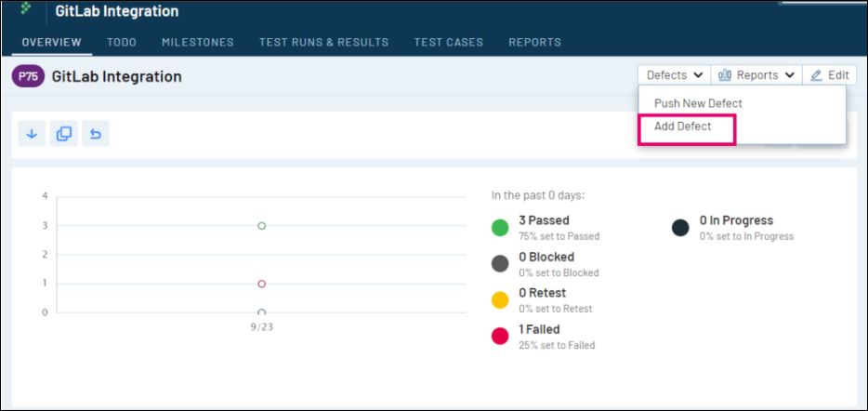
Task: Click the yellow Retest status circle
Action: pos(500,300)
